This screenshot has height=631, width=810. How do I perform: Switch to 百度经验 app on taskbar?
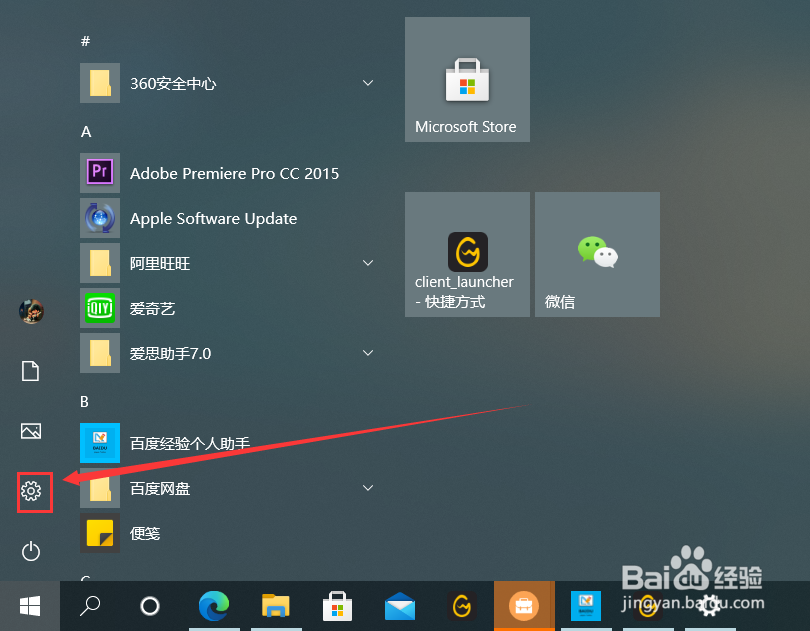click(x=586, y=606)
